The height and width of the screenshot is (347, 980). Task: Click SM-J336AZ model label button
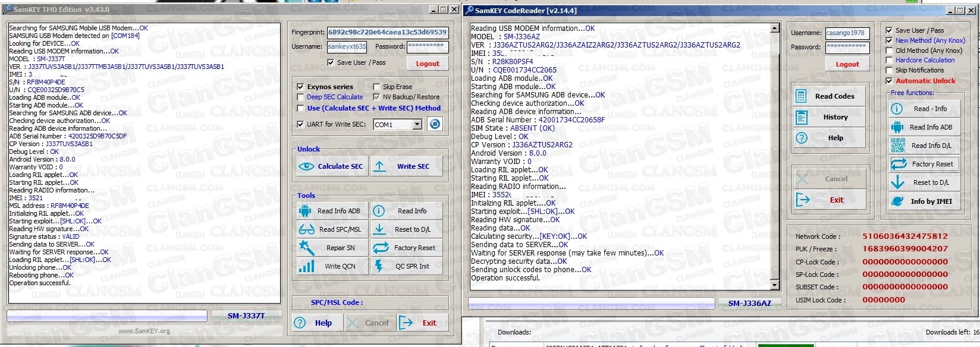tap(749, 303)
